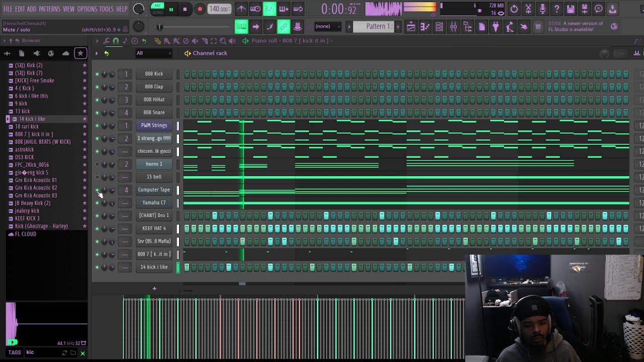Viewport: 644px width, 362px height.
Task: Click the metronome icon
Action: tap(242, 9)
